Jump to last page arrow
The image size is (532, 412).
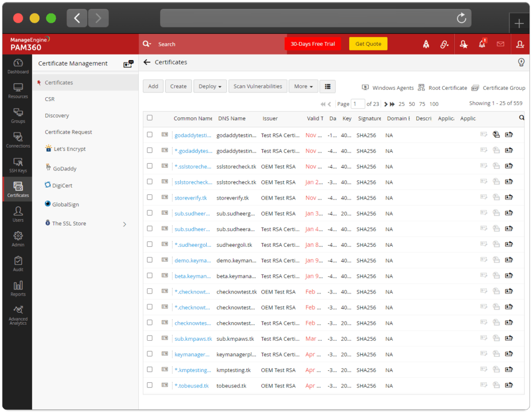[392, 104]
